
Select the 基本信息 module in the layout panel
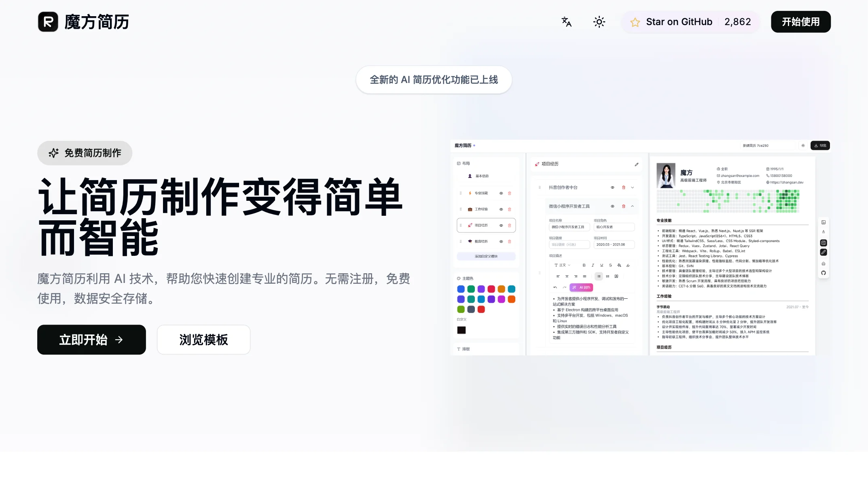click(482, 176)
